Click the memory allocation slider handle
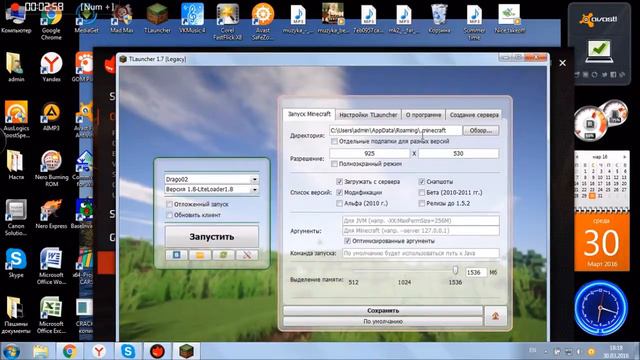The image size is (640, 360). tap(455, 270)
